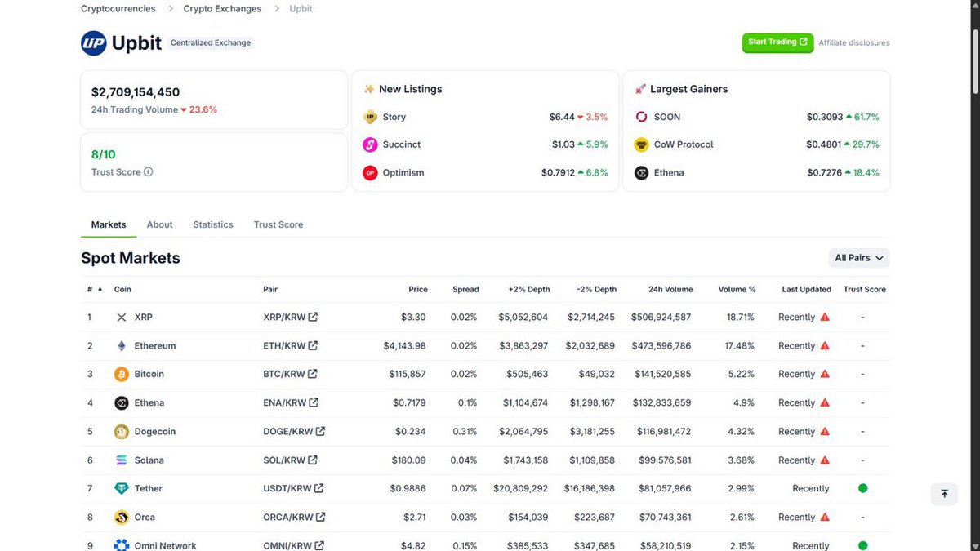The height and width of the screenshot is (551, 980).
Task: Open the ENA/KRW pair link
Action: coord(291,403)
